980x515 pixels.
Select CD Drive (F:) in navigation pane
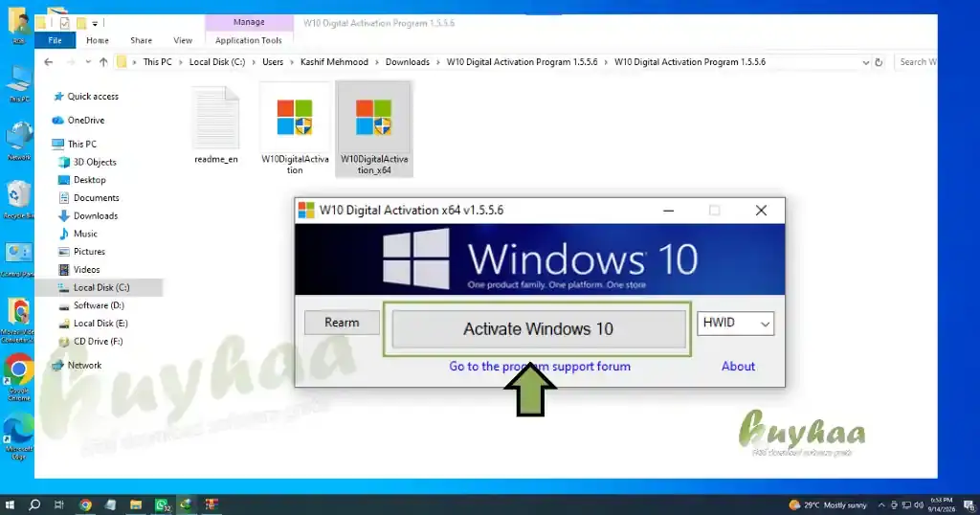(90, 341)
